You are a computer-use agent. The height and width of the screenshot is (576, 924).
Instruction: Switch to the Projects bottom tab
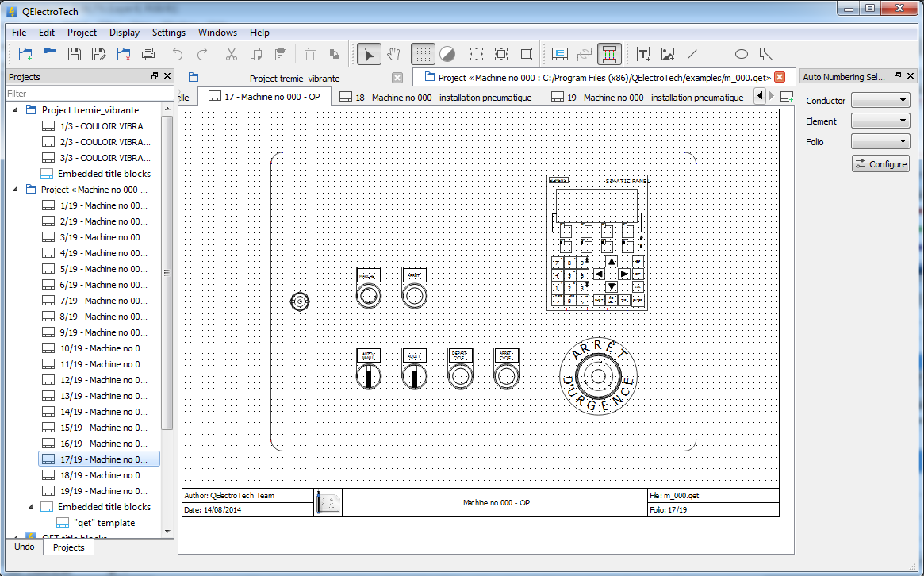[x=68, y=547]
